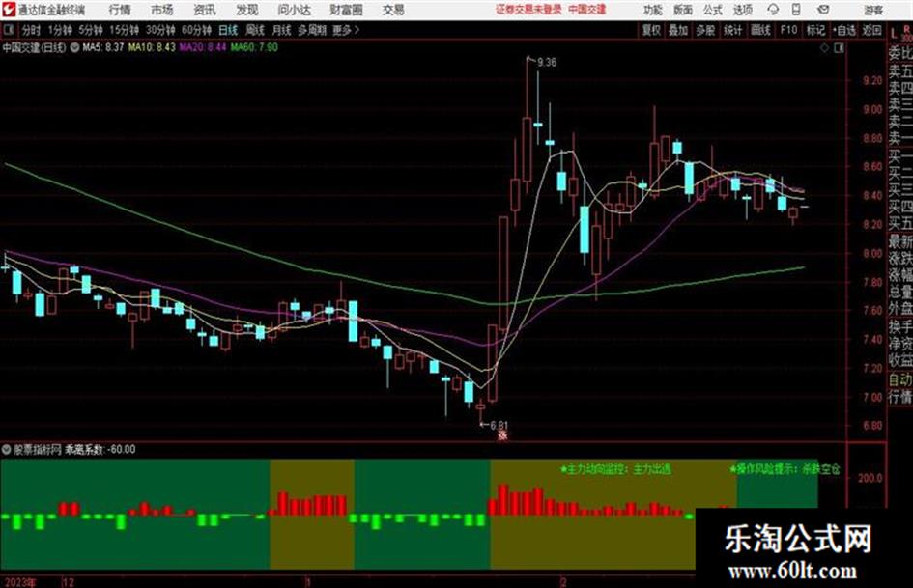Open the 公式 menu

[712, 10]
